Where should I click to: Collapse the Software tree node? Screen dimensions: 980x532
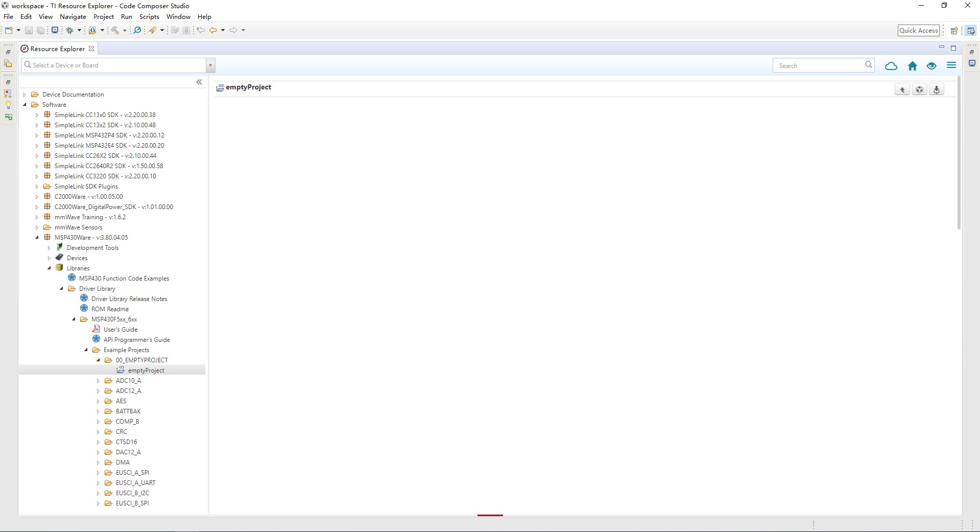tap(25, 105)
